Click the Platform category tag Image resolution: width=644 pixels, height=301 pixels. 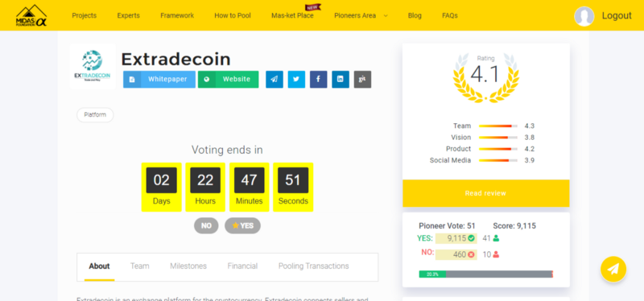coord(95,115)
